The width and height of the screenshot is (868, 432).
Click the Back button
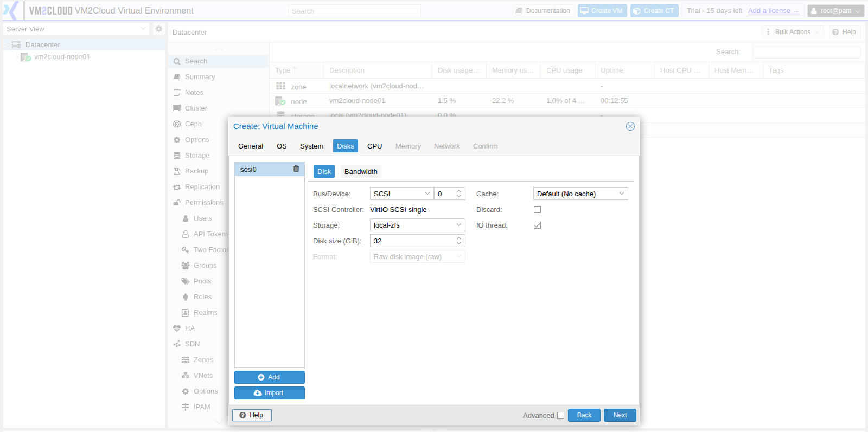pyautogui.click(x=584, y=415)
